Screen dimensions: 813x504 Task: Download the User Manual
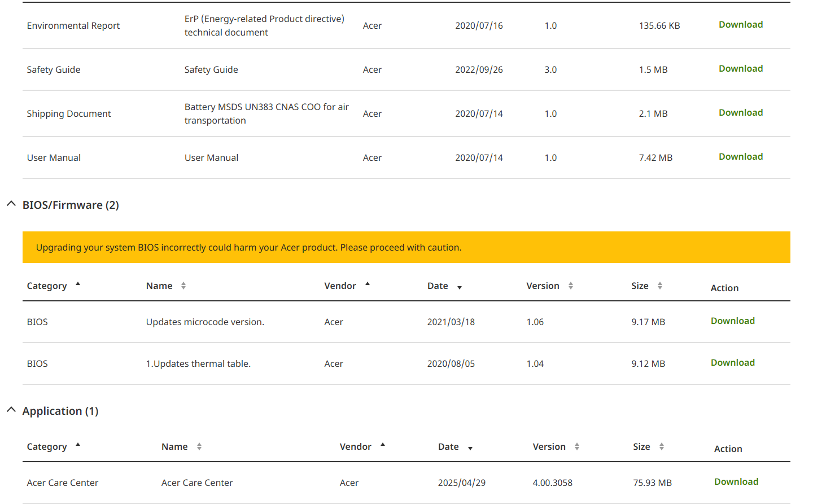point(740,157)
